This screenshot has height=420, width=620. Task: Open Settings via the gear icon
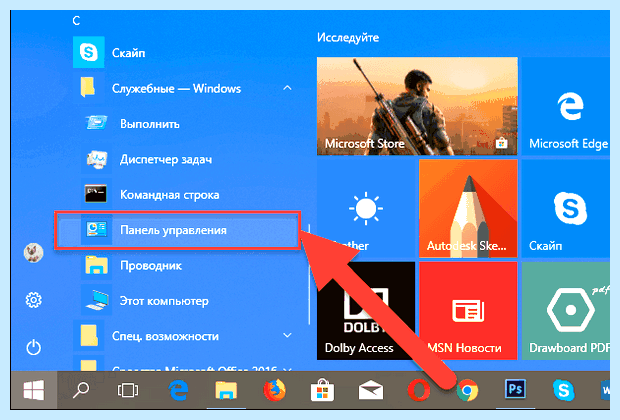[x=34, y=300]
